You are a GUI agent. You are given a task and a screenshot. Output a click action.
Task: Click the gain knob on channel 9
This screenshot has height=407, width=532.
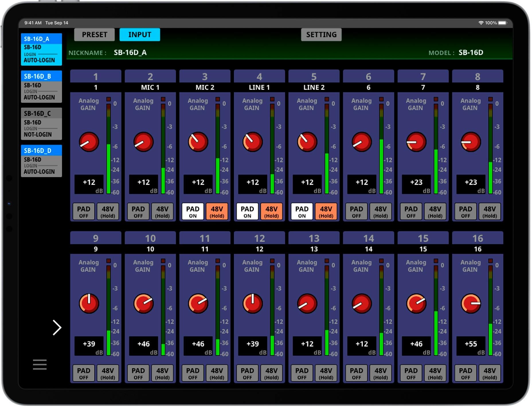coord(89,304)
